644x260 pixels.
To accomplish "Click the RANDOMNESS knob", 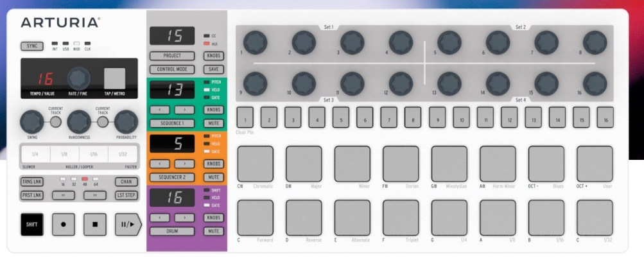I will click(x=79, y=121).
